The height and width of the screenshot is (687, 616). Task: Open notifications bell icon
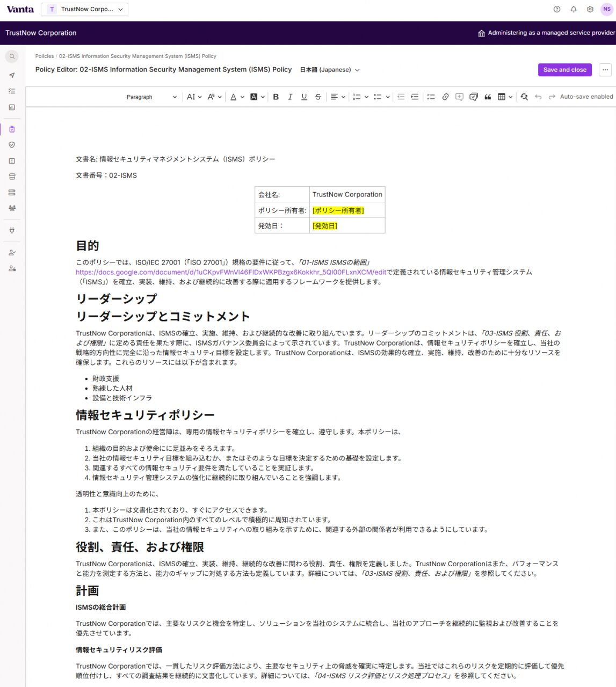click(574, 9)
